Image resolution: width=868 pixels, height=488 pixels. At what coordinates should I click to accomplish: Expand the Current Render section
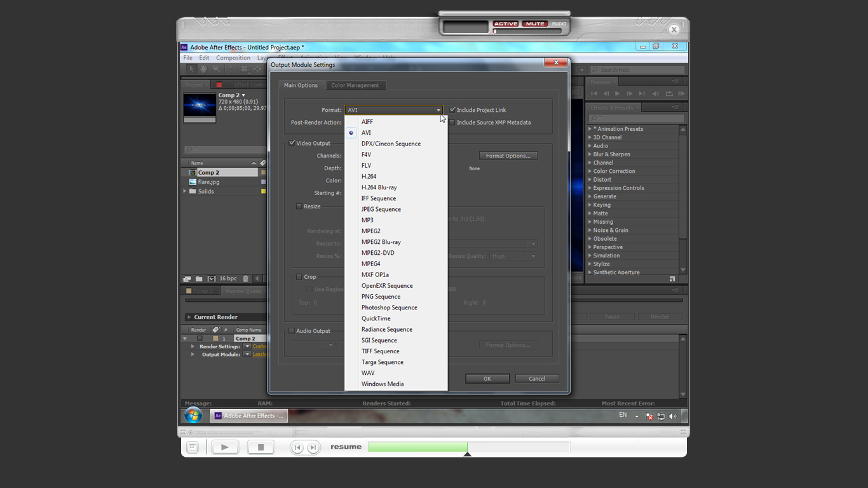click(x=189, y=317)
